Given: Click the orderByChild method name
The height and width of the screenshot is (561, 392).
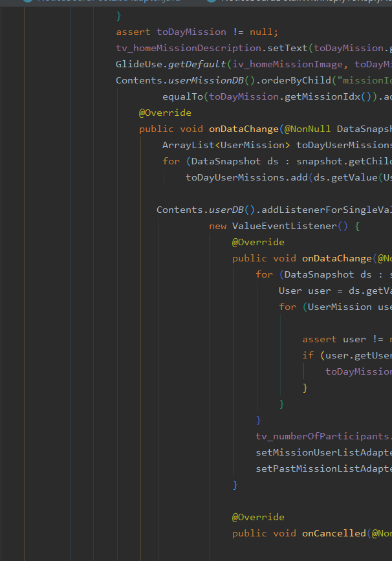Looking at the screenshot, I should point(296,80).
